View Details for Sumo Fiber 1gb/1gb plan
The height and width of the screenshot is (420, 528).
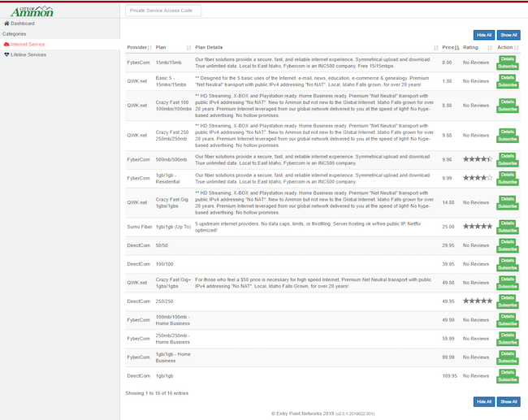[x=508, y=223]
